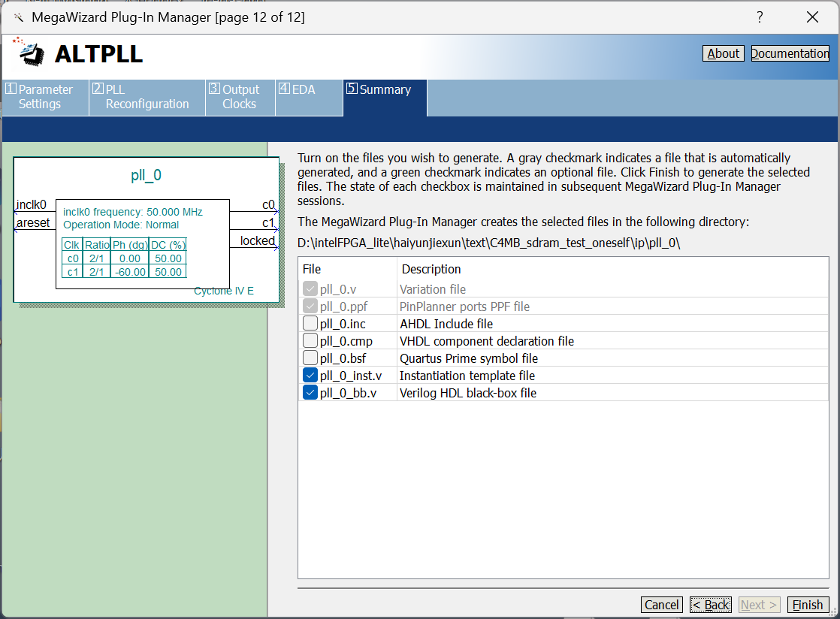Click the inclk0 port label
The image size is (840, 619).
(31, 204)
